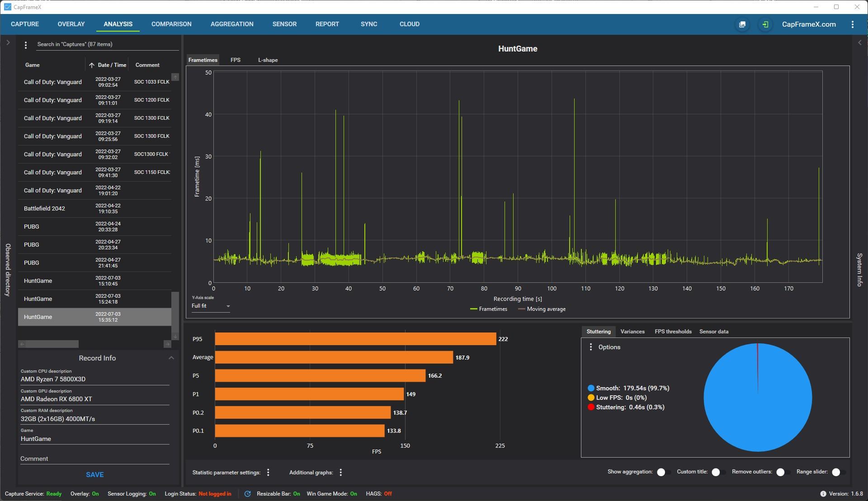Edit the Custom GPU description field
Image resolution: width=868 pixels, height=501 pixels.
tap(95, 399)
